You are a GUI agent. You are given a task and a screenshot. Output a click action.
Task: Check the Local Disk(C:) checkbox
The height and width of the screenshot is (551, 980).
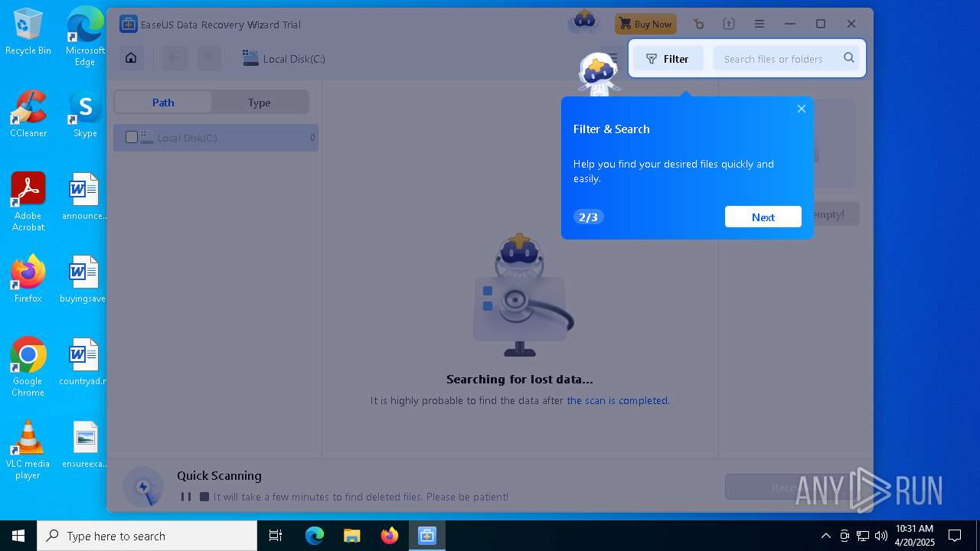click(132, 137)
